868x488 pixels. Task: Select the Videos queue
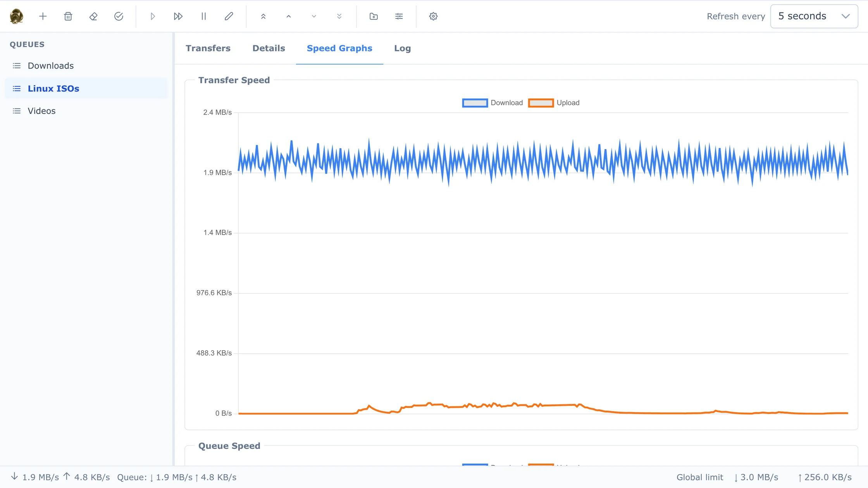click(x=86, y=111)
